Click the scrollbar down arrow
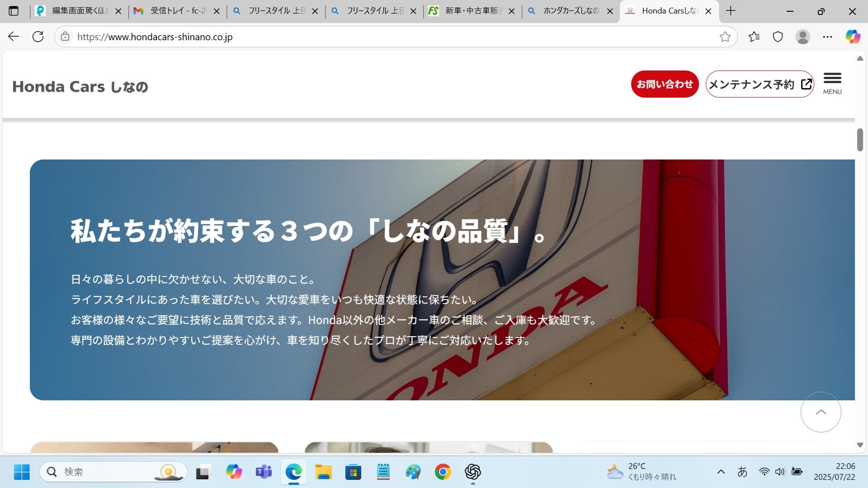 860,445
